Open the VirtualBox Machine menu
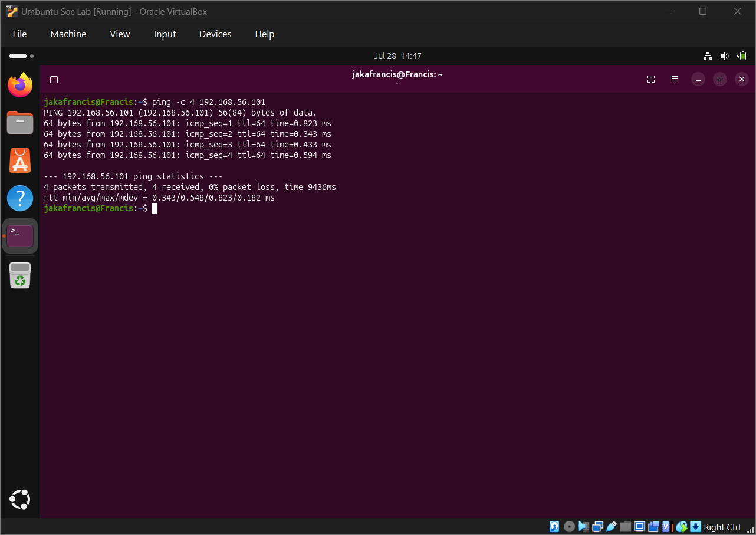This screenshot has width=756, height=535. point(68,34)
